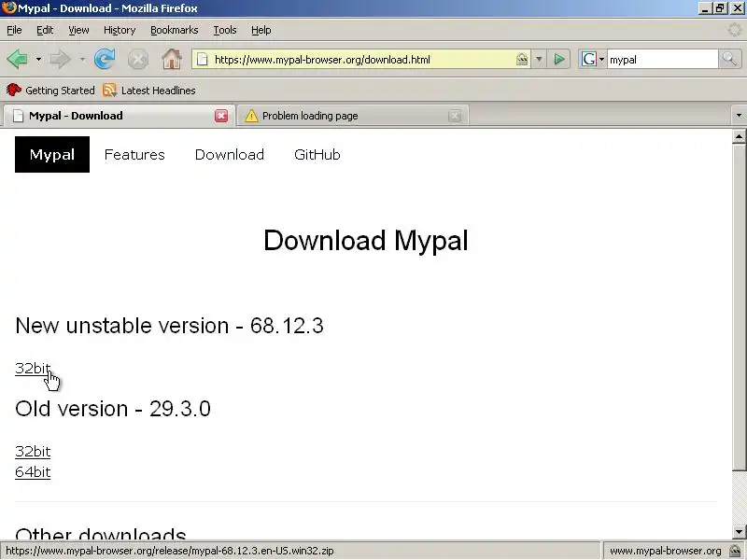Open the Tools menu
This screenshot has width=747, height=560.
coord(225,30)
